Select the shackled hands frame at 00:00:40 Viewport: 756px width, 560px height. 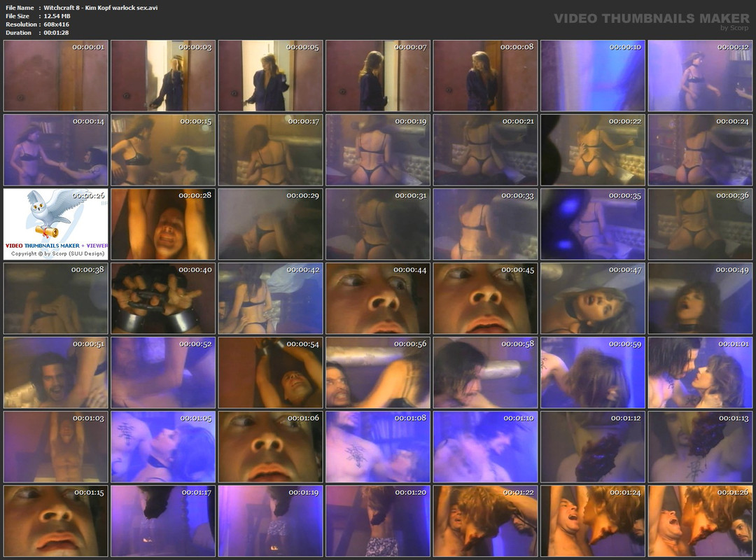(x=163, y=299)
